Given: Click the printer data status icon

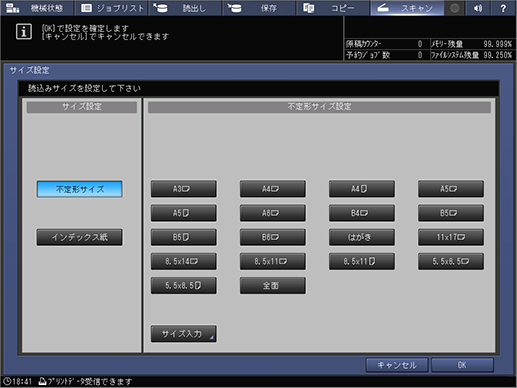Looking at the screenshot, I should click(x=42, y=381).
